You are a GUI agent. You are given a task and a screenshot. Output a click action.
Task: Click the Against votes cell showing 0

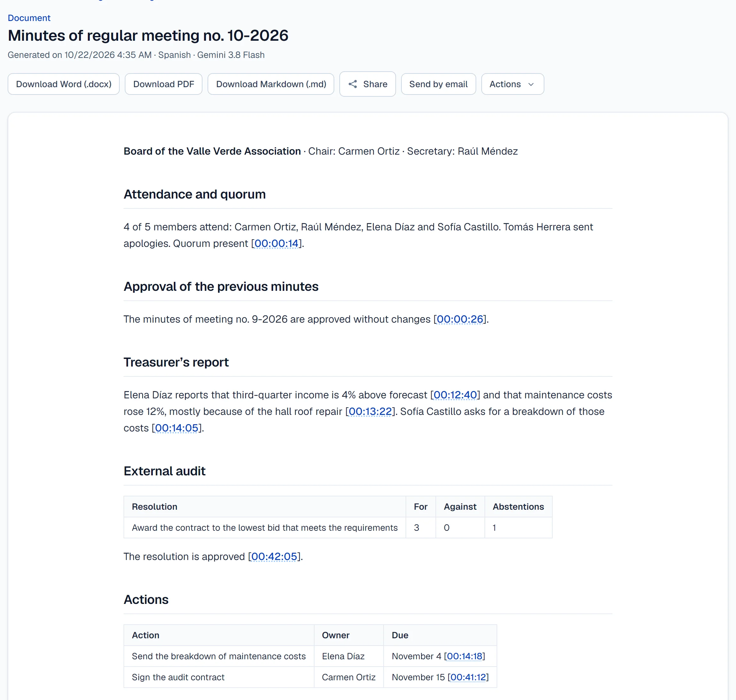(x=460, y=527)
